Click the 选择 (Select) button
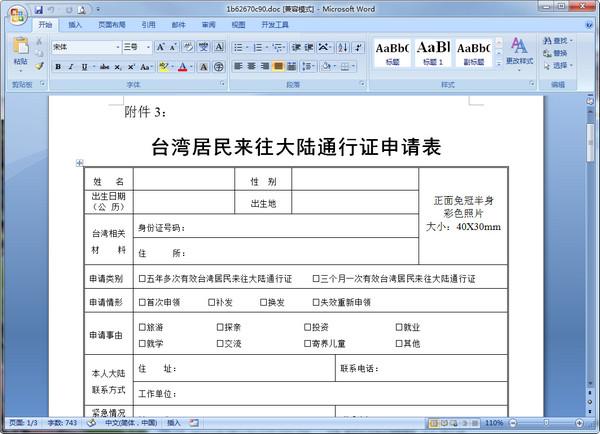The width and height of the screenshot is (600, 434). click(558, 66)
